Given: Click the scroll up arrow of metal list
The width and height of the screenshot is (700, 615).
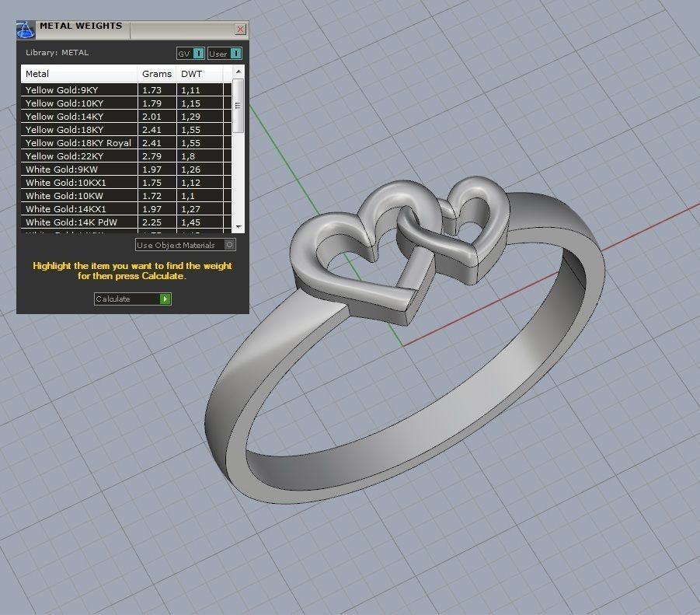Looking at the screenshot, I should 239,72.
